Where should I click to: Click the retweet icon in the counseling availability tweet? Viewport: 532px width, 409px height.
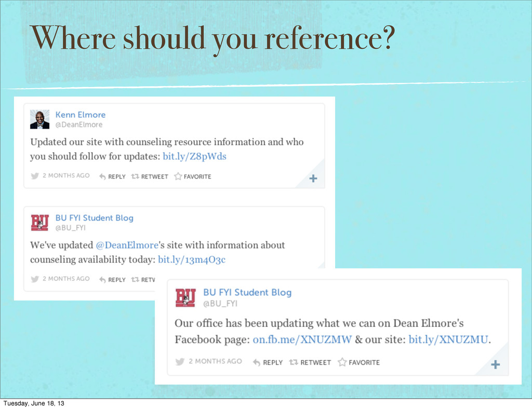135,279
